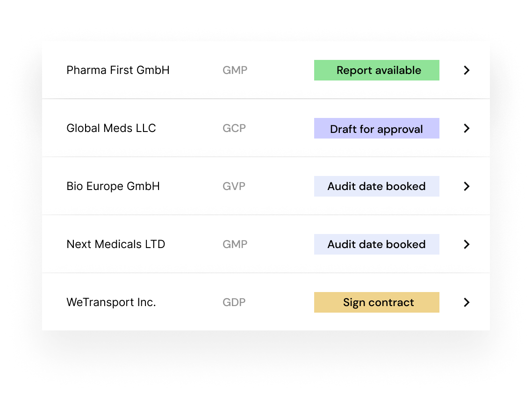
Task: Click the yellow Sign contract badge
Action: click(377, 302)
